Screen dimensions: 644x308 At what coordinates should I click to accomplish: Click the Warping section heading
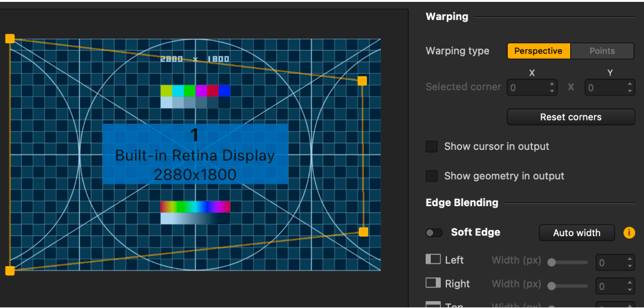[447, 17]
